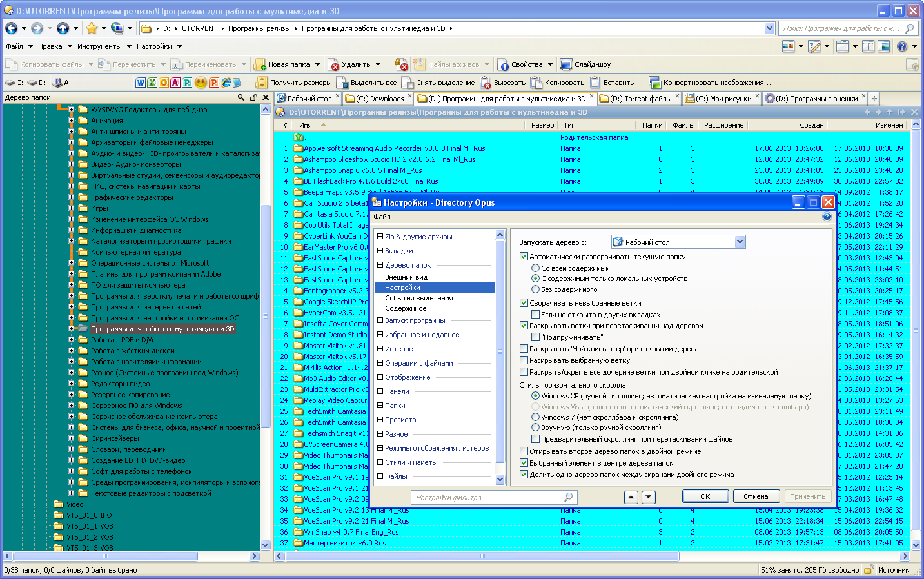This screenshot has height=579, width=924.
Task: Click the yellow smiley face icon
Action: (201, 83)
